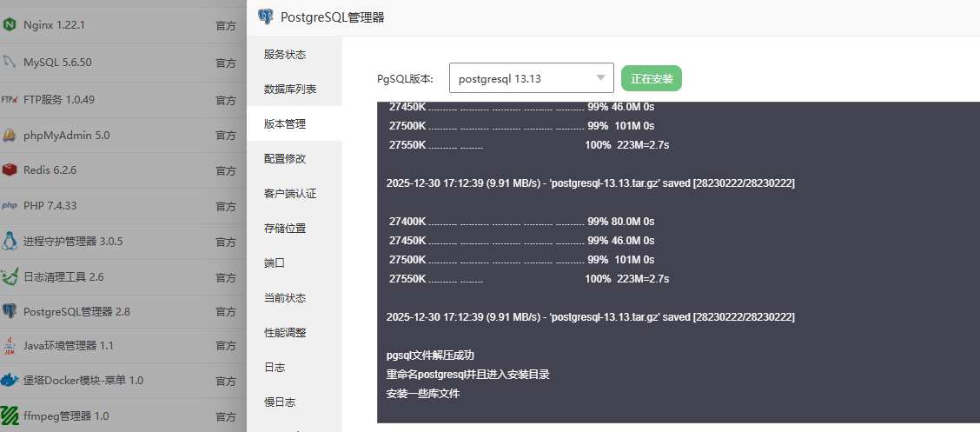Open the 慢日志 tab
The height and width of the screenshot is (432, 980).
[x=280, y=402]
